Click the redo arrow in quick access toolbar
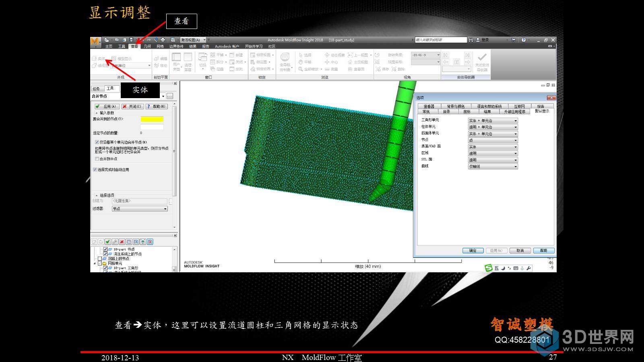Screen dimensions: 644x362 point(149,40)
